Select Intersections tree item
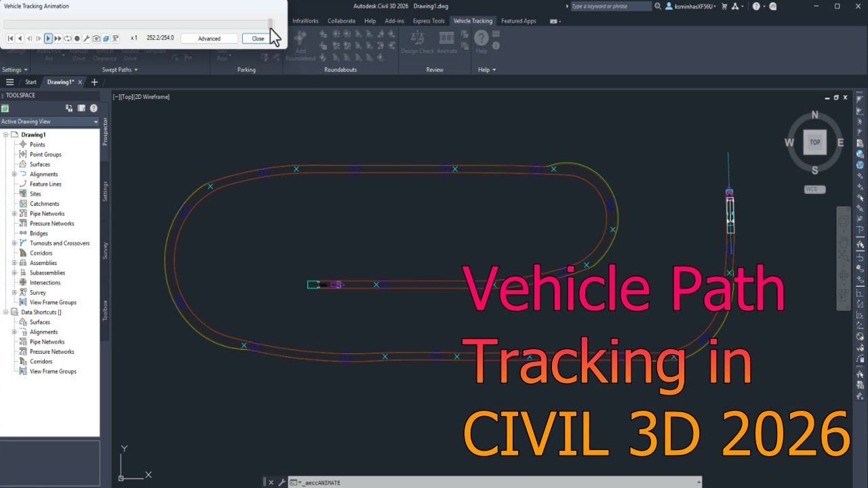This screenshot has width=868, height=488. [45, 283]
